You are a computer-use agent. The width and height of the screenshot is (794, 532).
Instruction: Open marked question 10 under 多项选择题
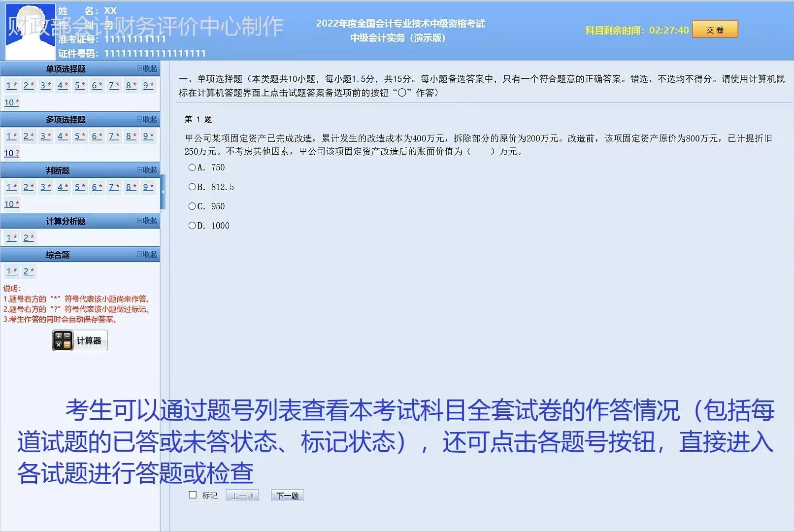(9, 153)
